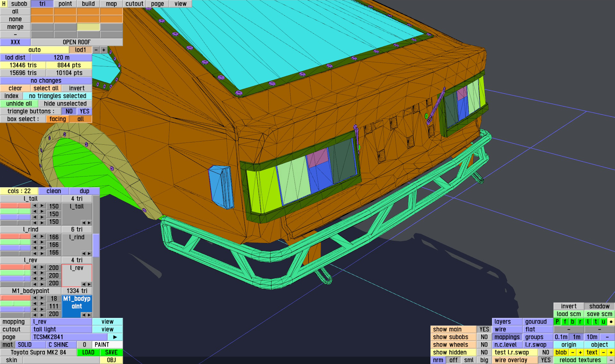Click the plus button beside lod1

point(103,50)
